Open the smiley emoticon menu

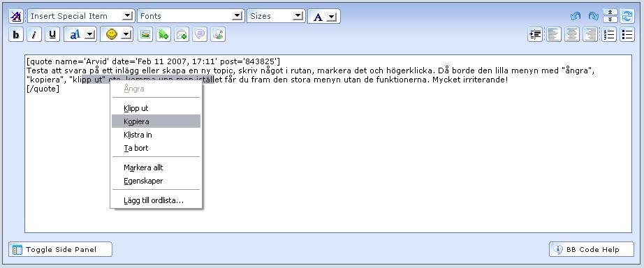tap(116, 35)
